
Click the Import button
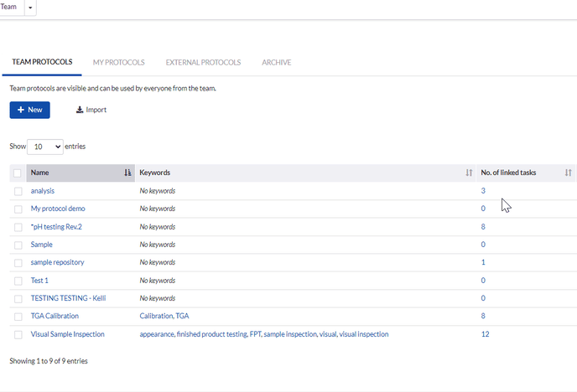[91, 110]
